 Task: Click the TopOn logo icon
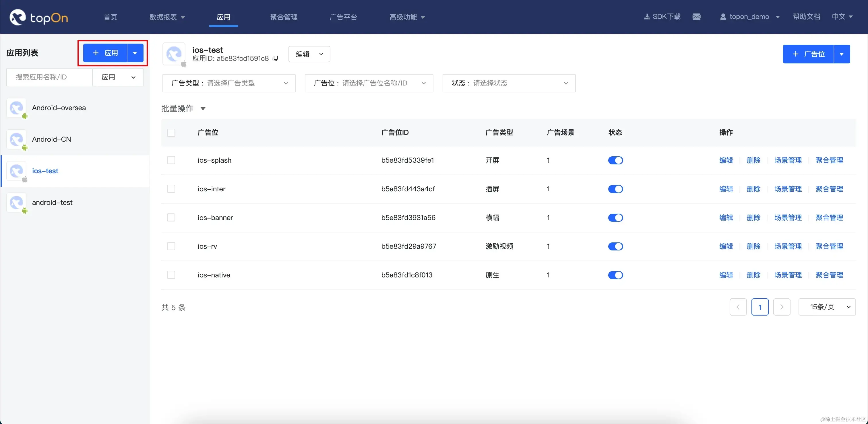click(18, 17)
